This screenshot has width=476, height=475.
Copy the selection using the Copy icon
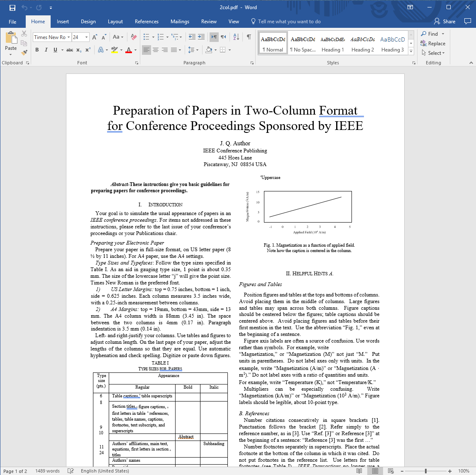[x=24, y=43]
